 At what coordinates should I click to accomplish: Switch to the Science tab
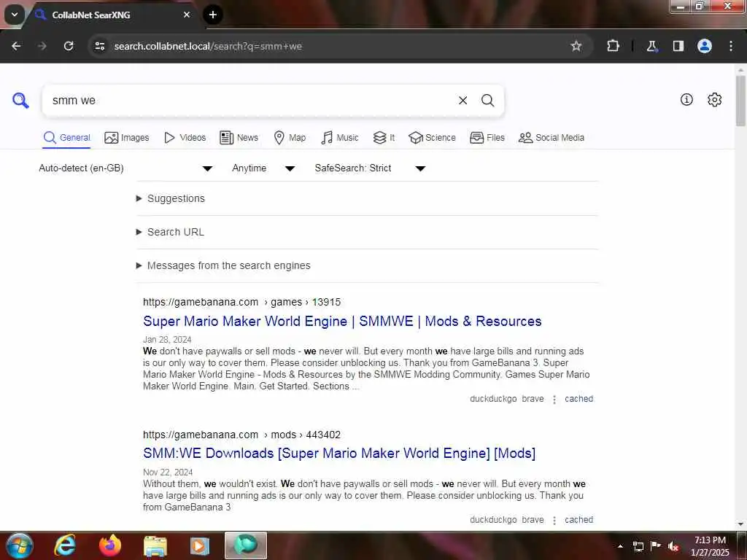pyautogui.click(x=432, y=138)
